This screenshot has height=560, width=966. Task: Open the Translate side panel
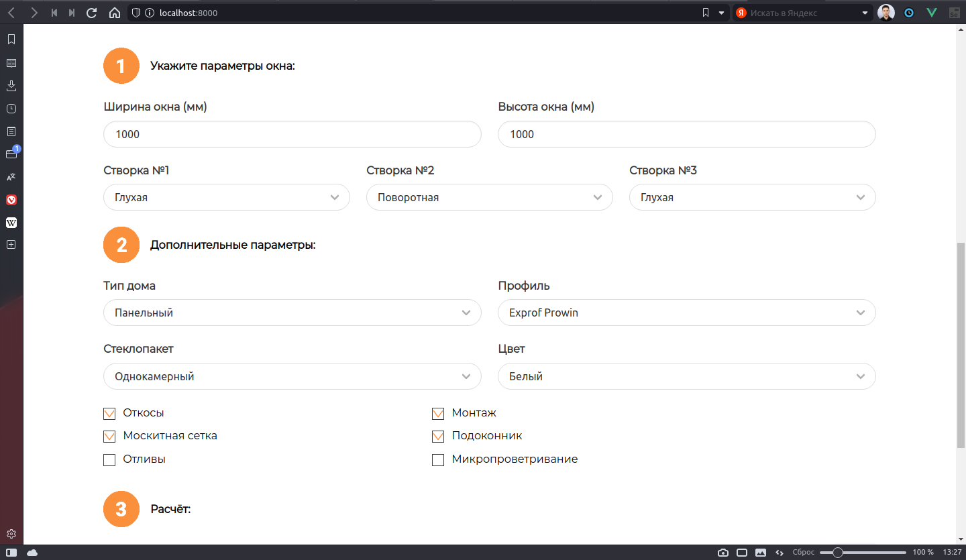pos(11,177)
